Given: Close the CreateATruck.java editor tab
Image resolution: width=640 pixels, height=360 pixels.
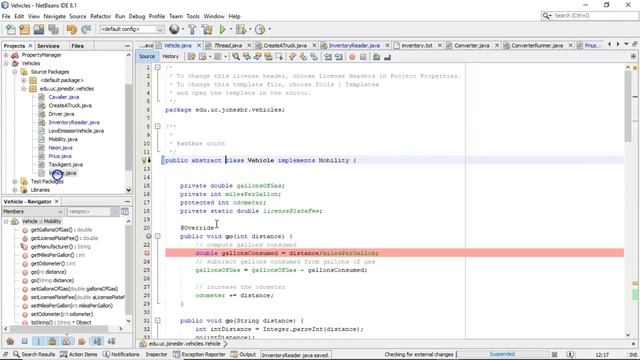Looking at the screenshot, I should (x=314, y=45).
